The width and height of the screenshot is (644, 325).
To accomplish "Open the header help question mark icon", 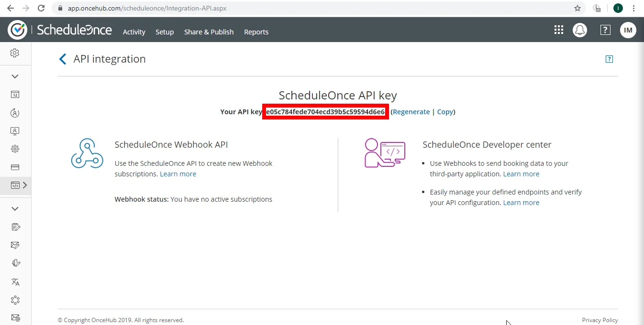I will click(x=605, y=30).
